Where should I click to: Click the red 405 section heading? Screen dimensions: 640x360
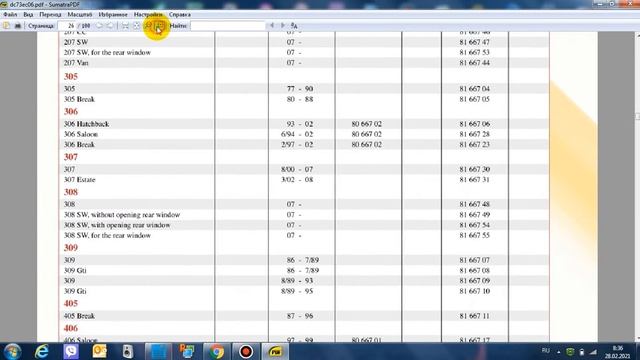click(71, 303)
